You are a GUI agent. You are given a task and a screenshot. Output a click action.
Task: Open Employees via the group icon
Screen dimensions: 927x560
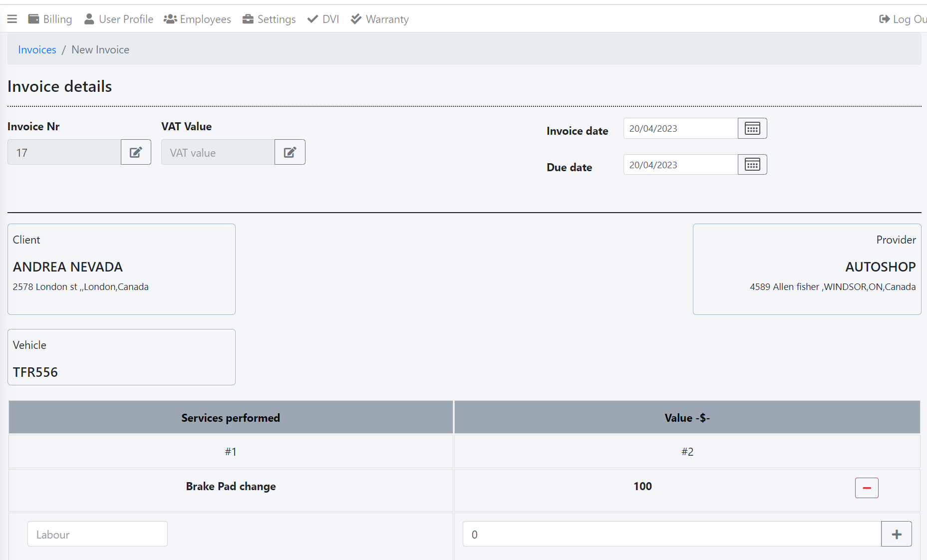point(170,18)
